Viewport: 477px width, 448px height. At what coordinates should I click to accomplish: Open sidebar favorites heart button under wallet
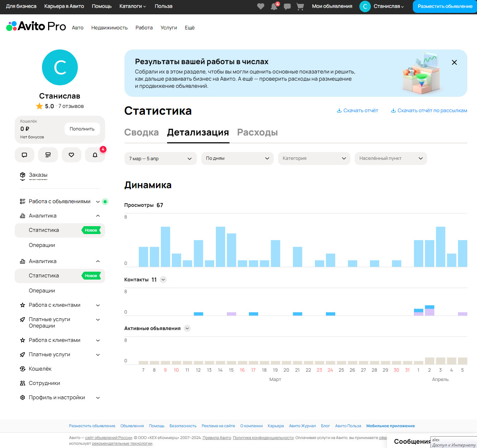71,155
